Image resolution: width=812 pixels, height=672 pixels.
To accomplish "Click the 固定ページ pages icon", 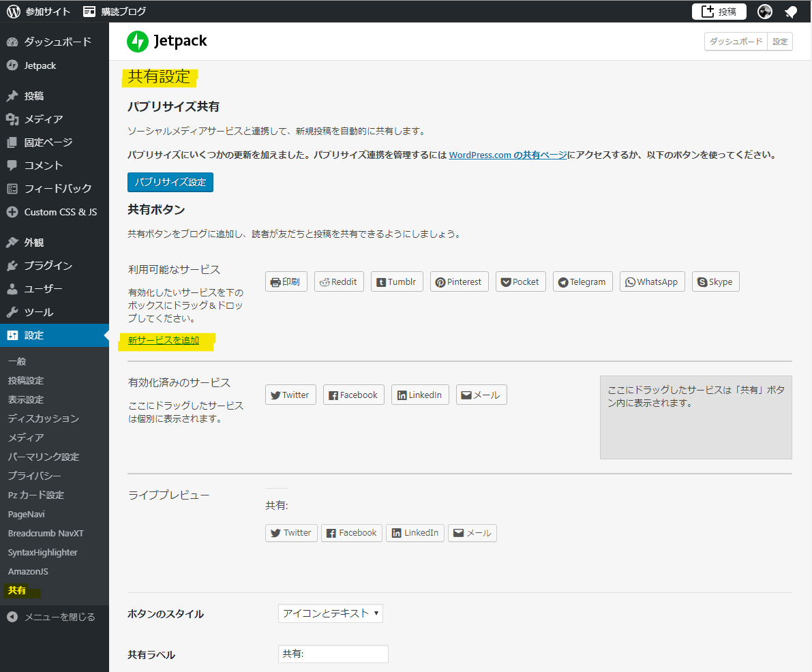I will coord(12,142).
